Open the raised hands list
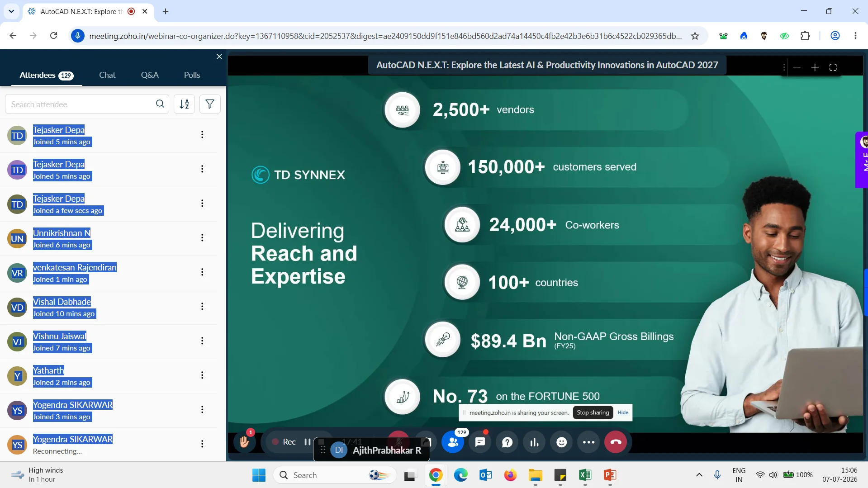Image resolution: width=868 pixels, height=488 pixels. (x=244, y=442)
